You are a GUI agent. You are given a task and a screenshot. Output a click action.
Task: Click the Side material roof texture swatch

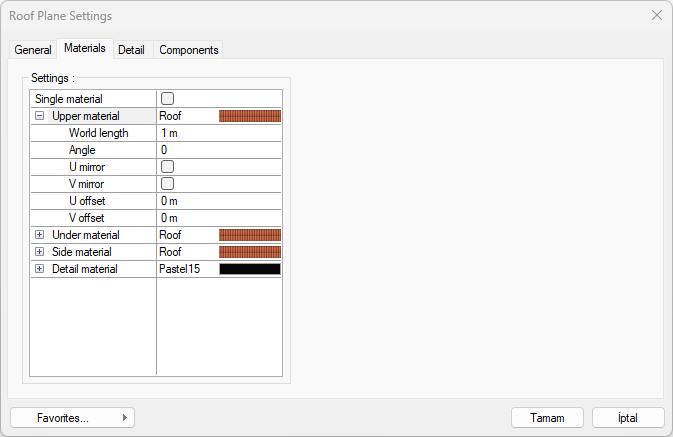pos(250,252)
